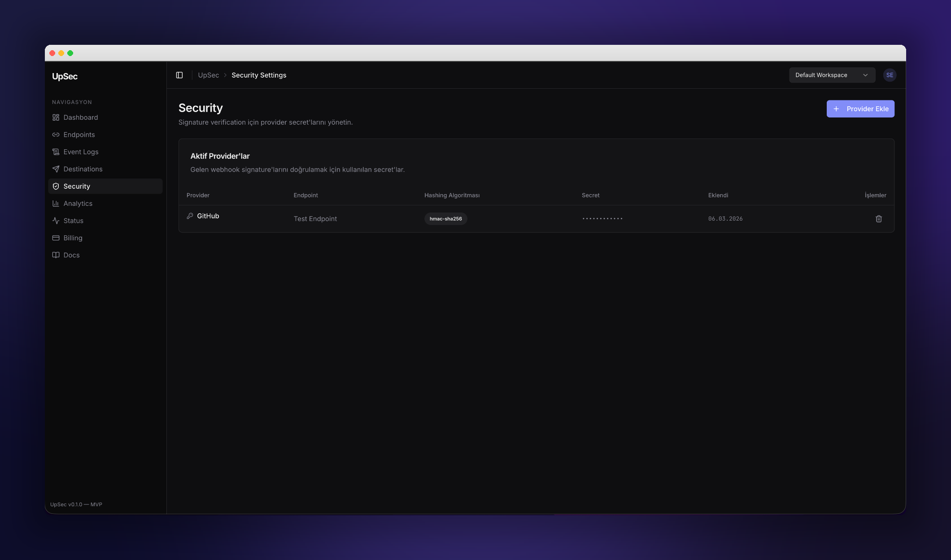951x560 pixels.
Task: Go to Docs page in sidebar
Action: (71, 255)
